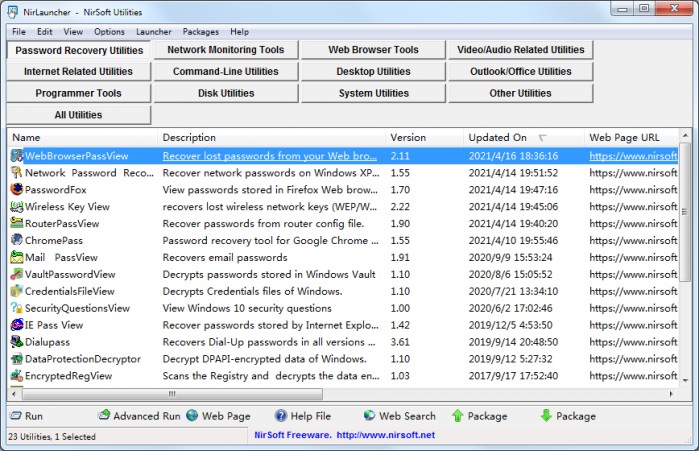
Task: Switch to Internet Related Utilities category
Action: click(x=78, y=71)
